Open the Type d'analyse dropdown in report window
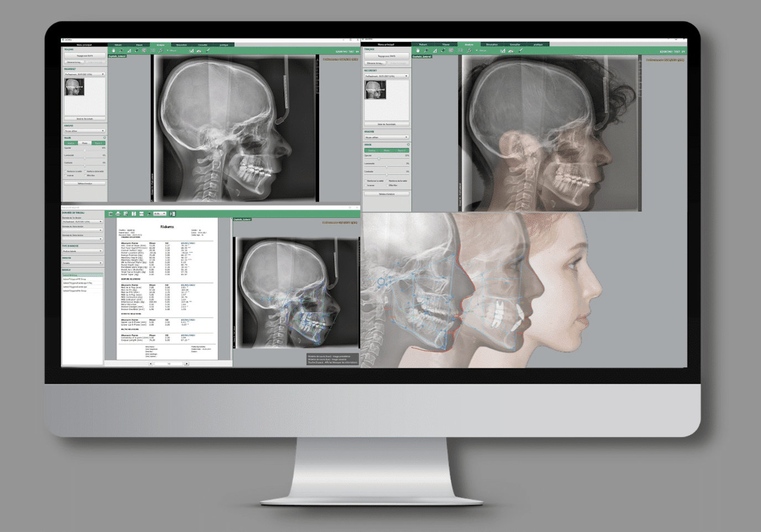The width and height of the screenshot is (761, 532). pyautogui.click(x=82, y=251)
